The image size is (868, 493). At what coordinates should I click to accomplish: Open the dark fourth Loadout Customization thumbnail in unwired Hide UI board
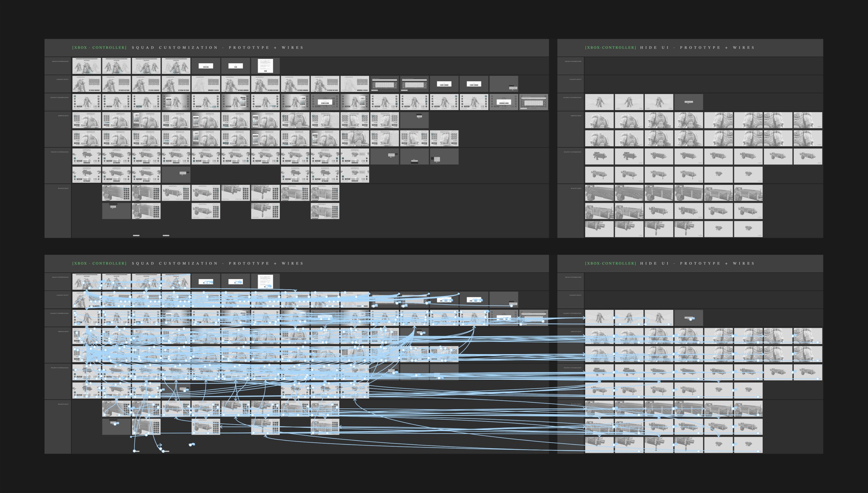(x=688, y=102)
